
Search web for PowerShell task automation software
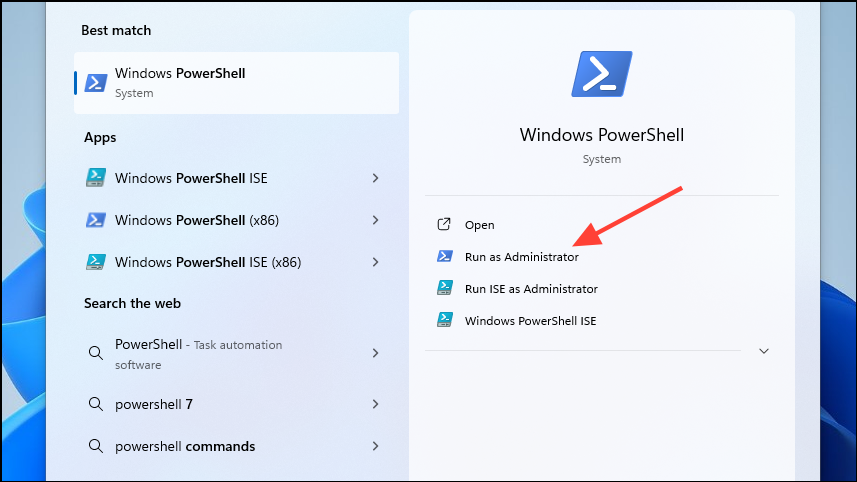tap(236, 354)
